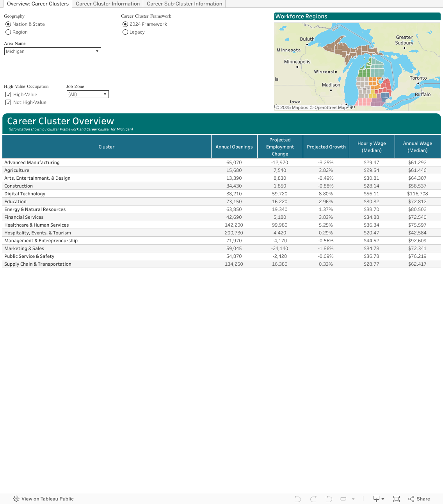The image size is (443, 504).
Task: Select the Agriculture cluster row
Action: pos(221,170)
